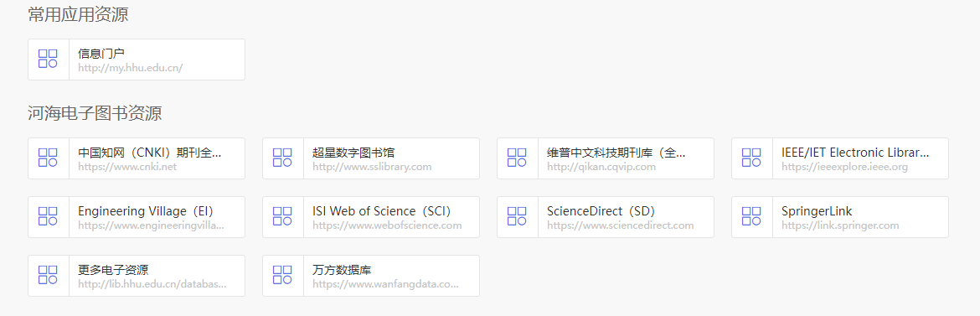Visit the https://www.sciencedirect.com URL

(x=621, y=225)
